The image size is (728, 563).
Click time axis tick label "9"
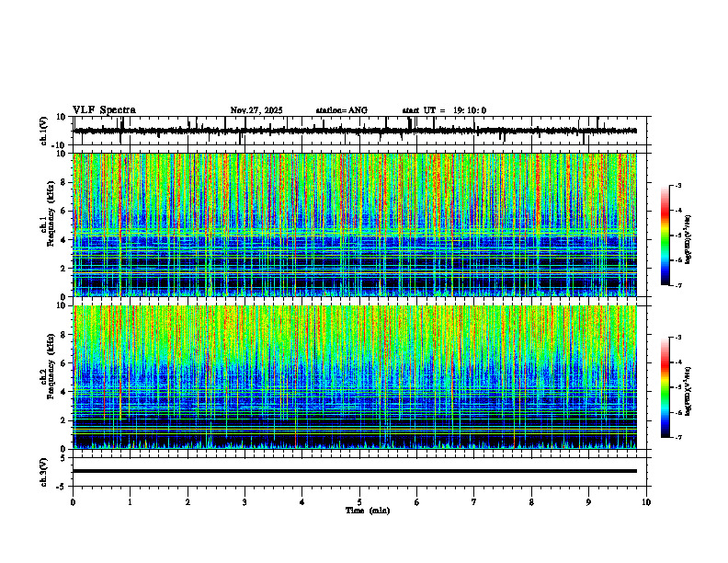(588, 502)
